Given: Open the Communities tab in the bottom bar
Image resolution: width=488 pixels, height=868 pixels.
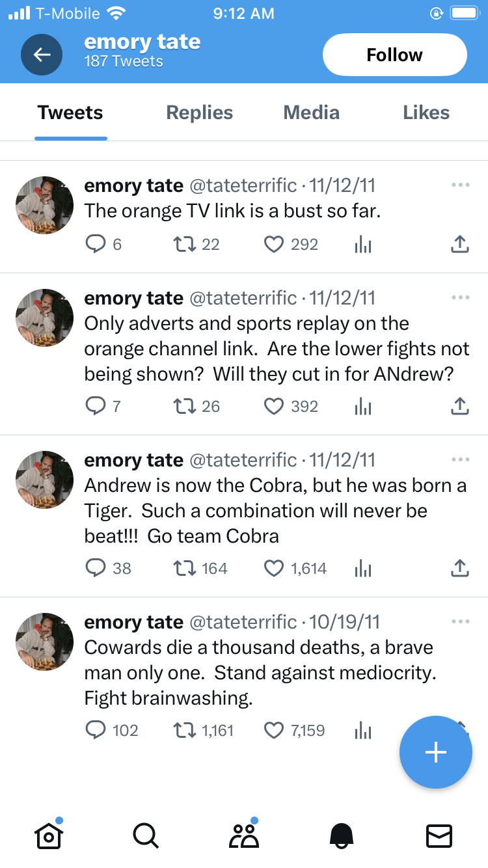Looking at the screenshot, I should coord(244,835).
